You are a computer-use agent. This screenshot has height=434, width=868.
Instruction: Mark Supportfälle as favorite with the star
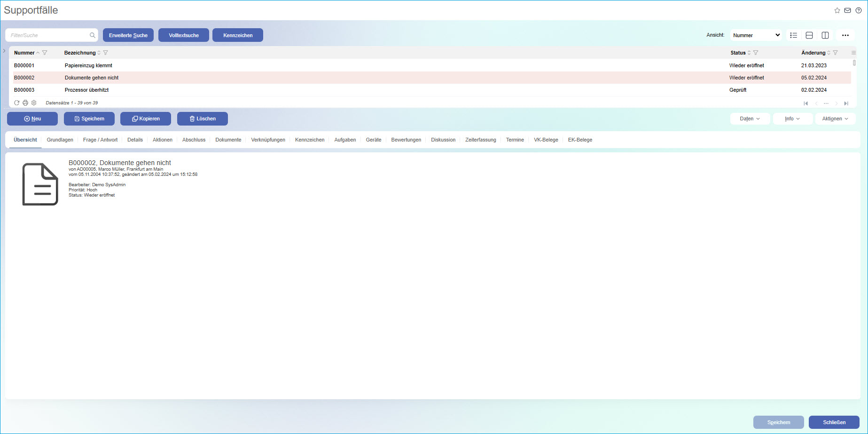837,10
